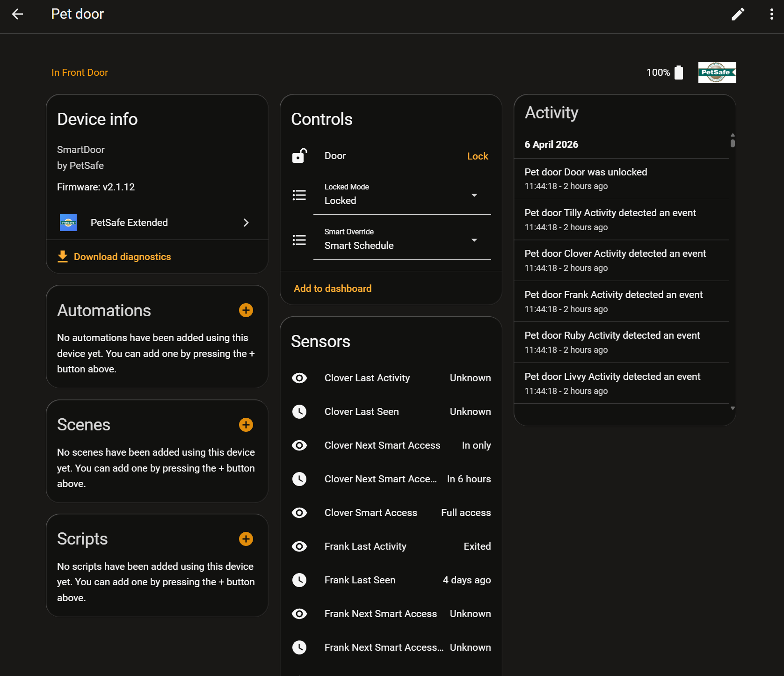Image resolution: width=784 pixels, height=676 pixels.
Task: Click the pencil edit icon
Action: [738, 14]
